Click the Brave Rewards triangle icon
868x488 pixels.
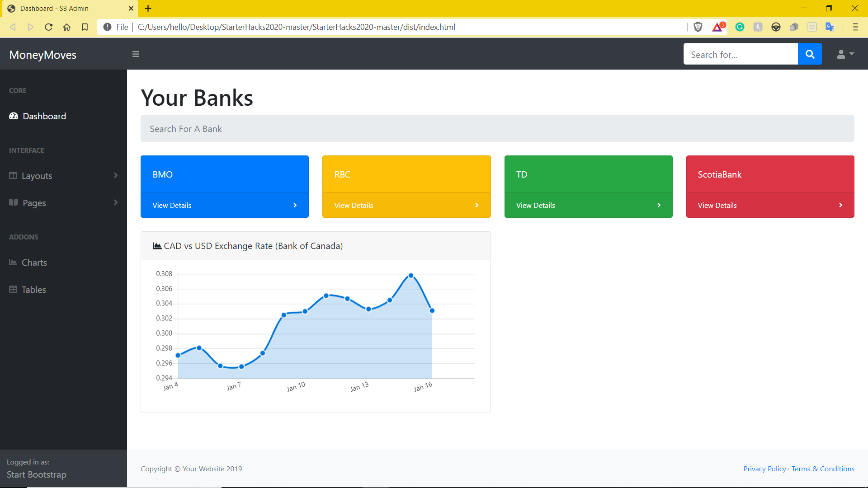click(718, 27)
